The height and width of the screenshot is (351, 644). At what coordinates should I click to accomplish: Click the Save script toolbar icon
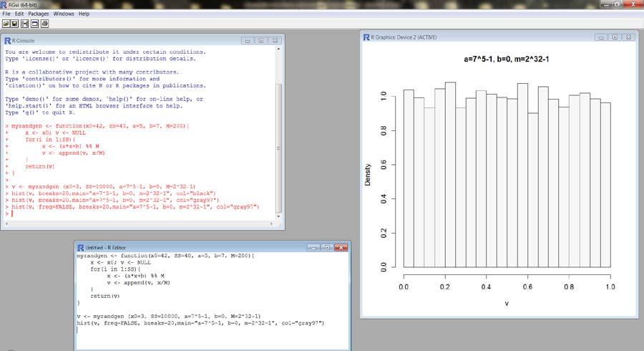pos(15,24)
